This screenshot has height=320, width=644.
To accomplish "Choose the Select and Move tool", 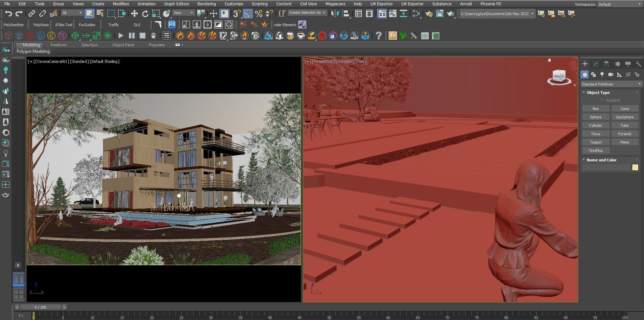I will pyautogui.click(x=134, y=13).
